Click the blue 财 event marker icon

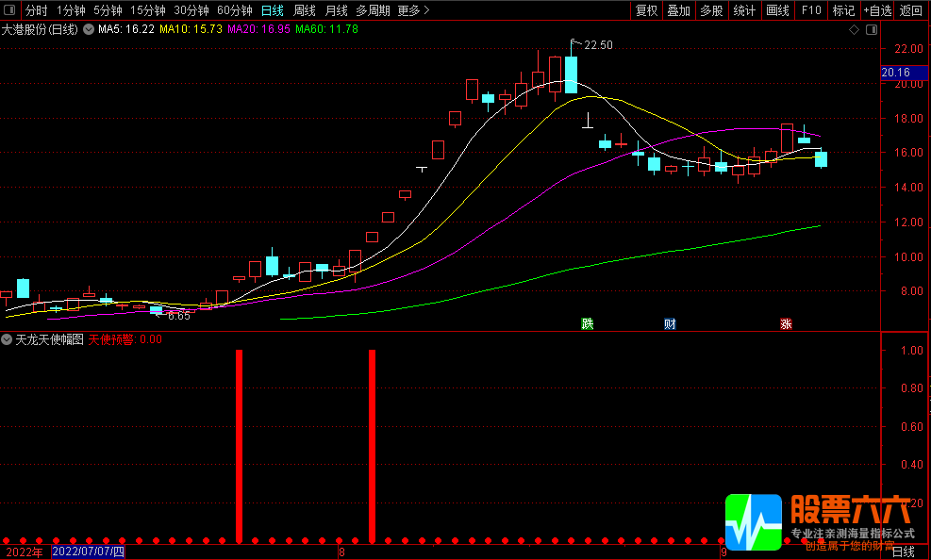tap(670, 324)
